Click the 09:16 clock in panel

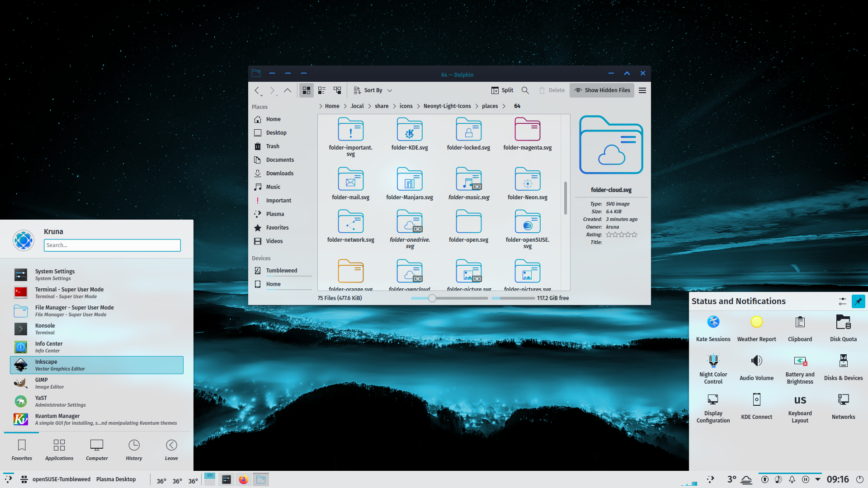[x=838, y=479]
